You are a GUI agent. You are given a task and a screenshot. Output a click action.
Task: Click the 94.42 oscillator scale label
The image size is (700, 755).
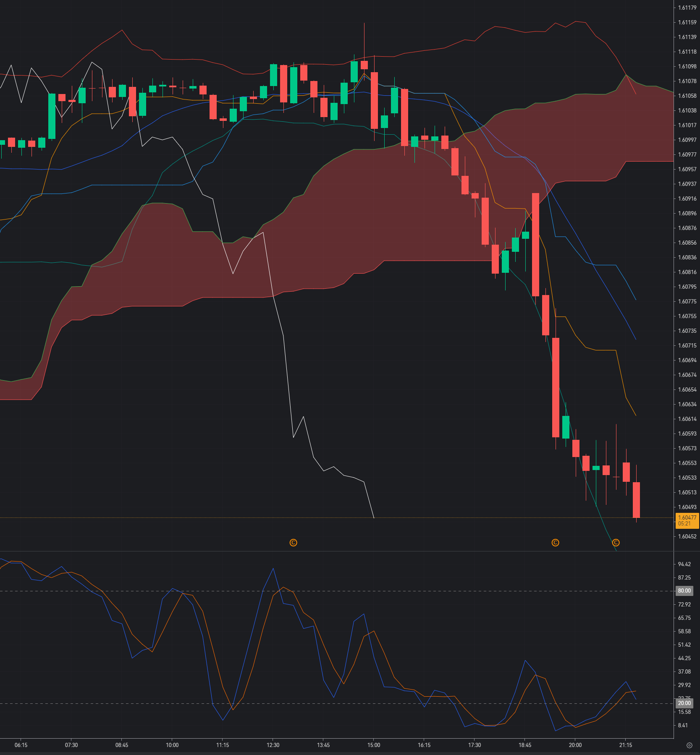[x=684, y=564]
